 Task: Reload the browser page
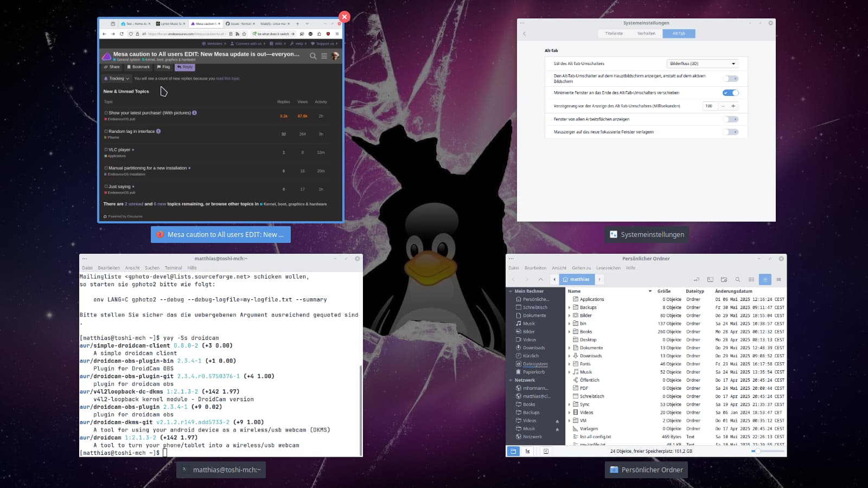122,34
